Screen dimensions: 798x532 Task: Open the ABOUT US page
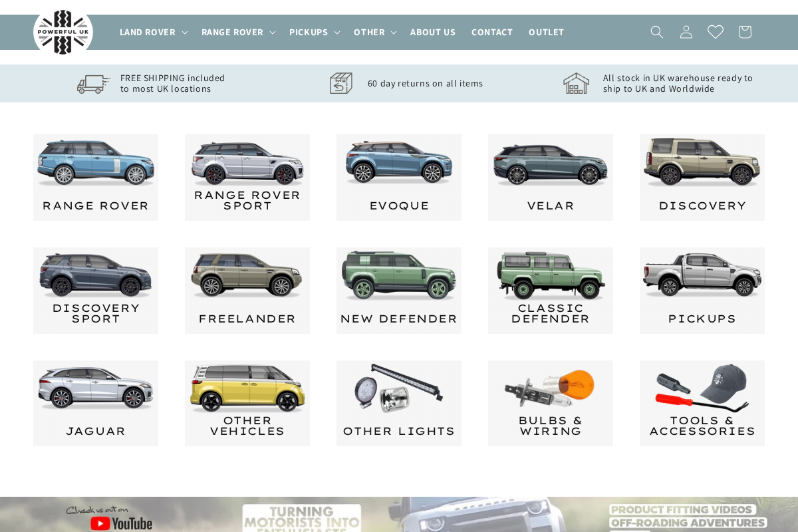point(433,31)
